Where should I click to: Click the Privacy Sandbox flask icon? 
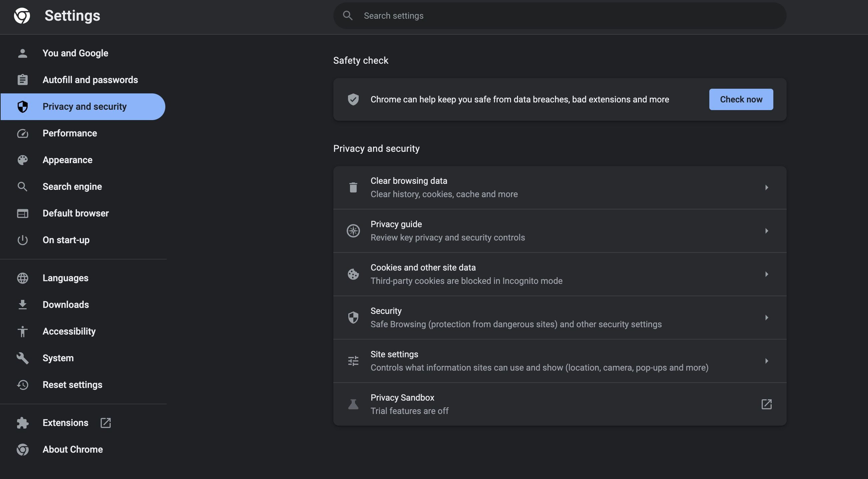click(x=353, y=404)
